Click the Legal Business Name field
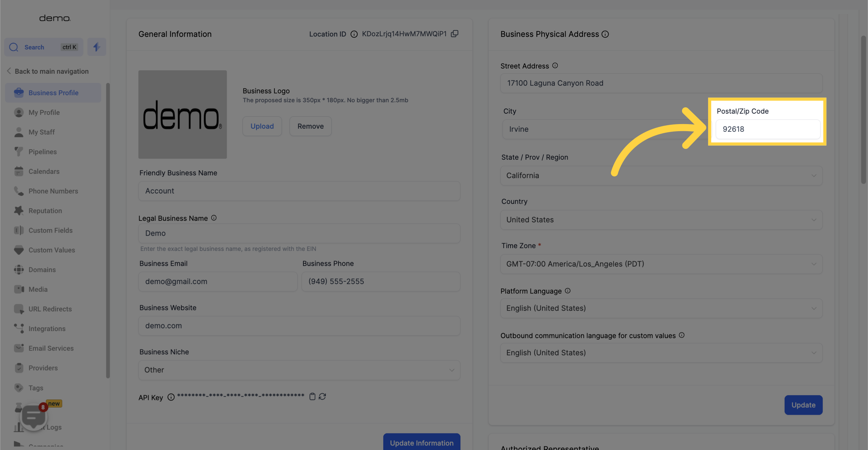 click(x=299, y=233)
